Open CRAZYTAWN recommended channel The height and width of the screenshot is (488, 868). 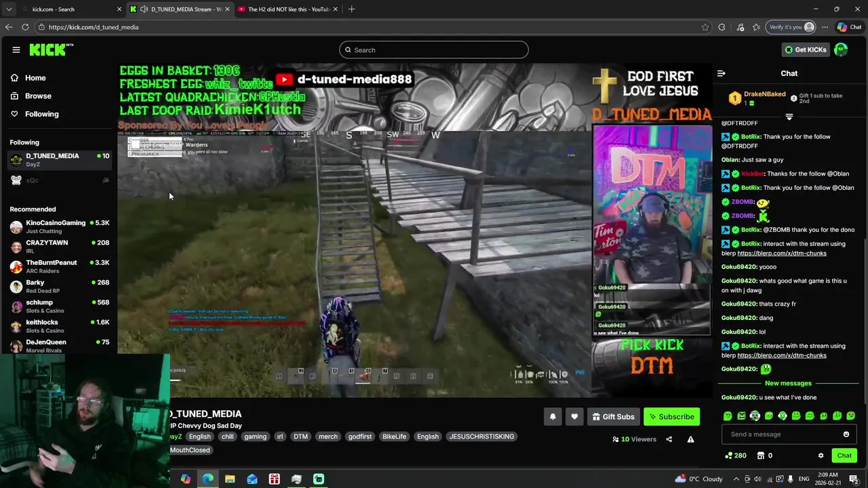coord(60,247)
